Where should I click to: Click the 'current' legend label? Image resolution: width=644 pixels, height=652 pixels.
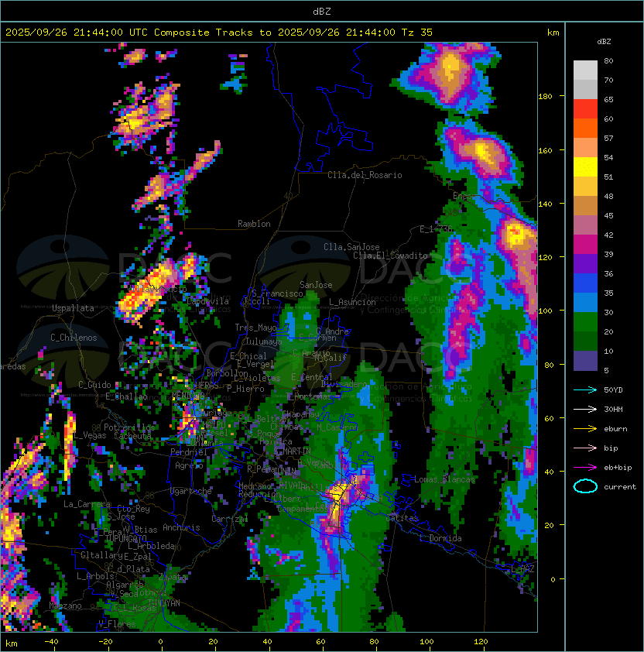620,487
